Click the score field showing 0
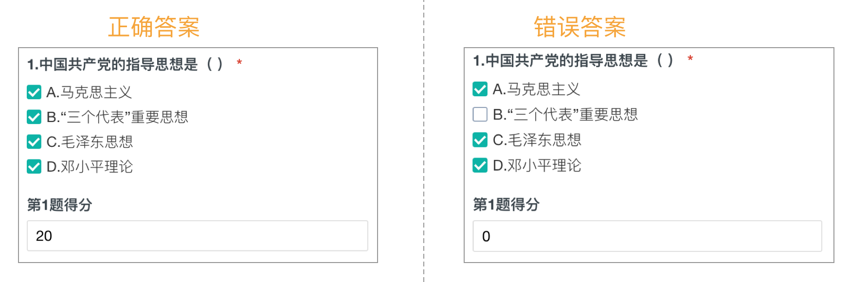 coord(647,236)
